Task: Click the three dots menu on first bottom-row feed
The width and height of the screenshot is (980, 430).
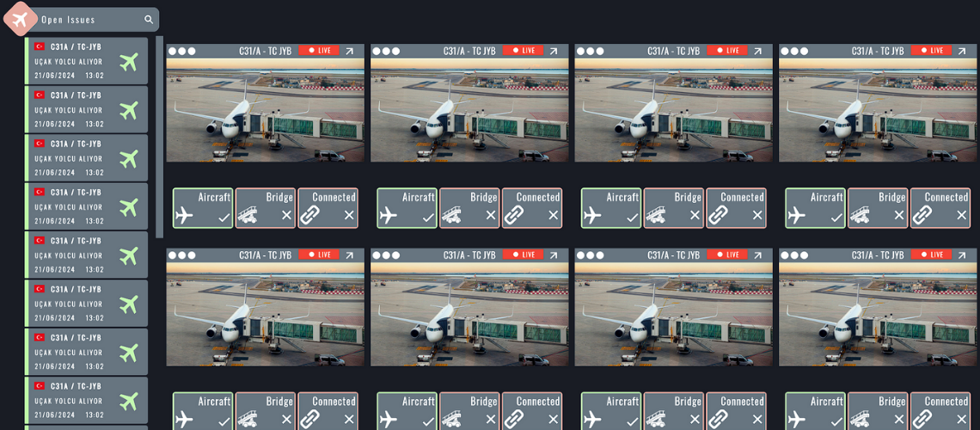Action: pyautogui.click(x=182, y=255)
